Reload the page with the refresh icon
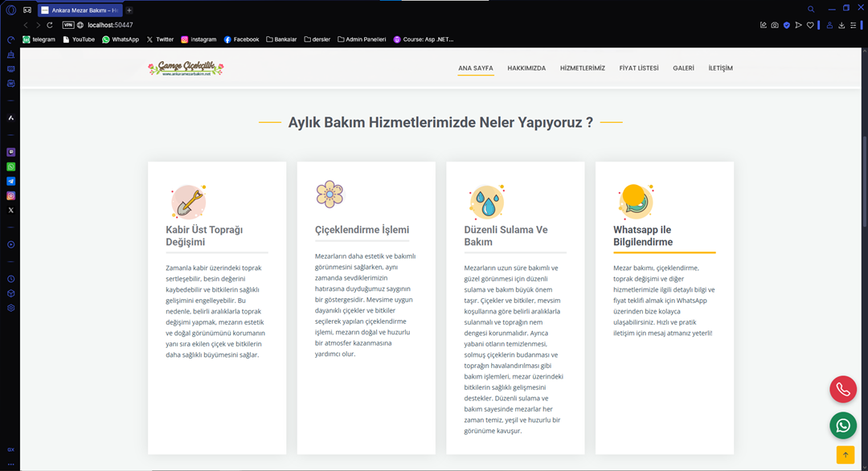 coord(50,25)
